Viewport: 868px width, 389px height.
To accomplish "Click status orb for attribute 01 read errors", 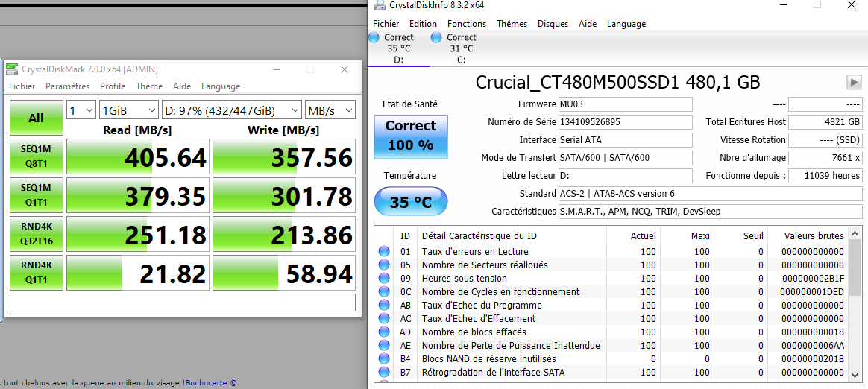I will [x=384, y=252].
